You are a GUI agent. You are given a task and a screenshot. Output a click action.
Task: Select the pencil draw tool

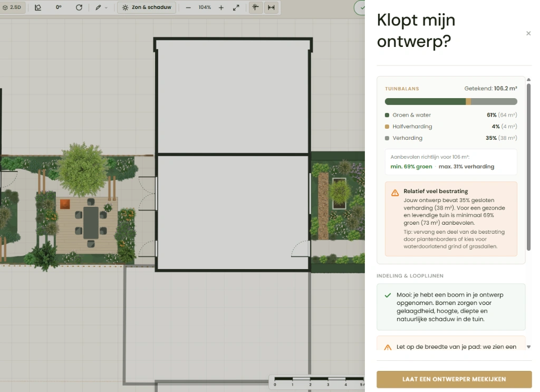click(98, 7)
